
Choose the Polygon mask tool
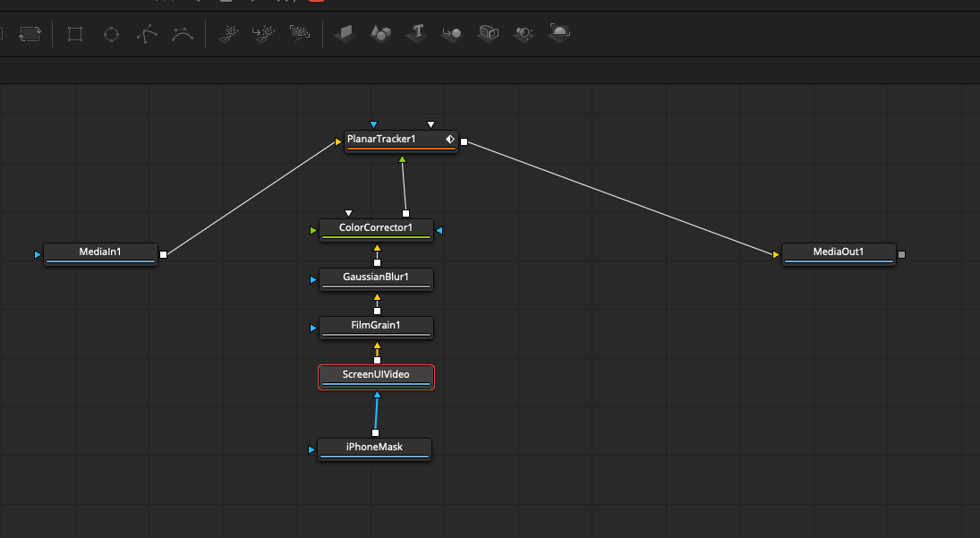click(147, 34)
